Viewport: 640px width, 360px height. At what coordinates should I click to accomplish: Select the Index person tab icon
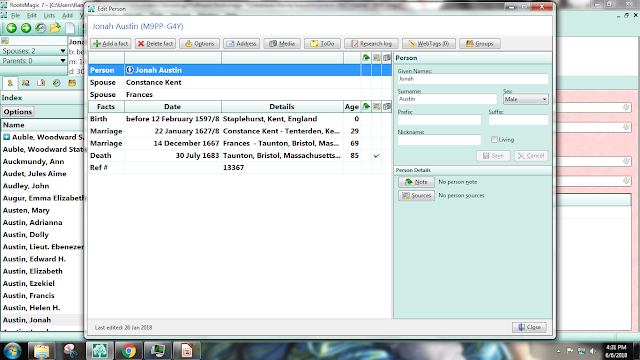pos(10,83)
